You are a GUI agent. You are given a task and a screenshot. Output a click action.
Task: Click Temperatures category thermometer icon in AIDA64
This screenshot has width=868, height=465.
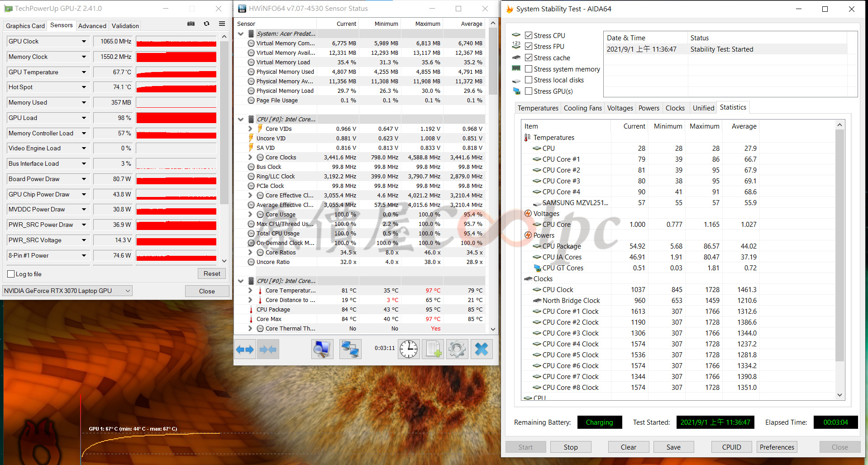[x=527, y=137]
